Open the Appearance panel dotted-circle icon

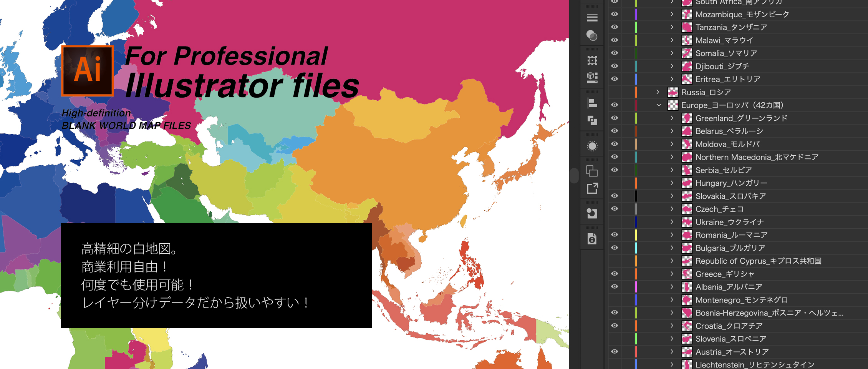[x=592, y=146]
